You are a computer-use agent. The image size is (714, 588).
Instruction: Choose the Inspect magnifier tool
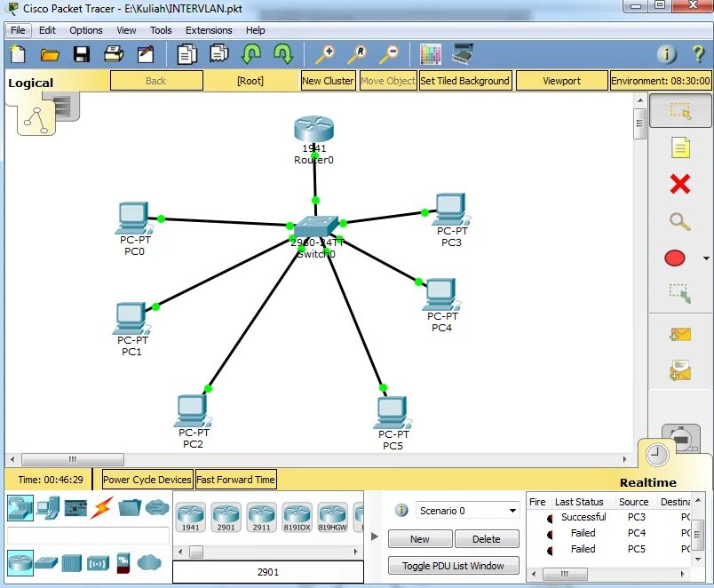[x=680, y=222]
